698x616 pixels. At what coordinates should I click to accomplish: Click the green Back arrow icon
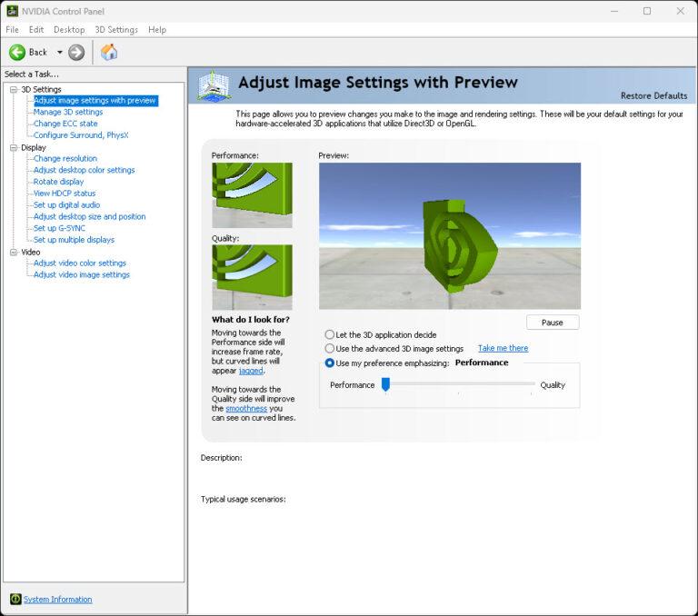(x=17, y=53)
